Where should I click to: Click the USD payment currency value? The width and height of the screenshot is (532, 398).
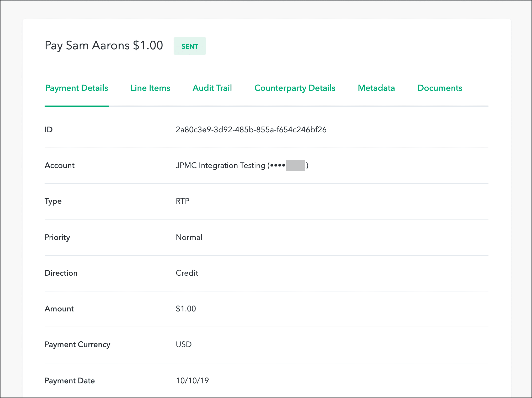[x=183, y=345]
